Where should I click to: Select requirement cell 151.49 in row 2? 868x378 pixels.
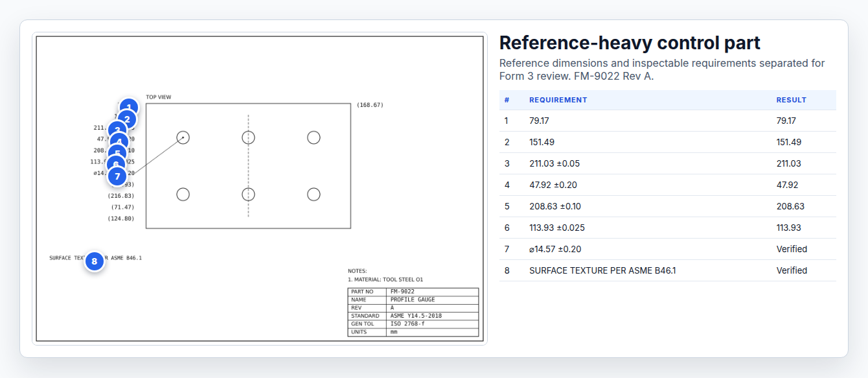point(542,142)
